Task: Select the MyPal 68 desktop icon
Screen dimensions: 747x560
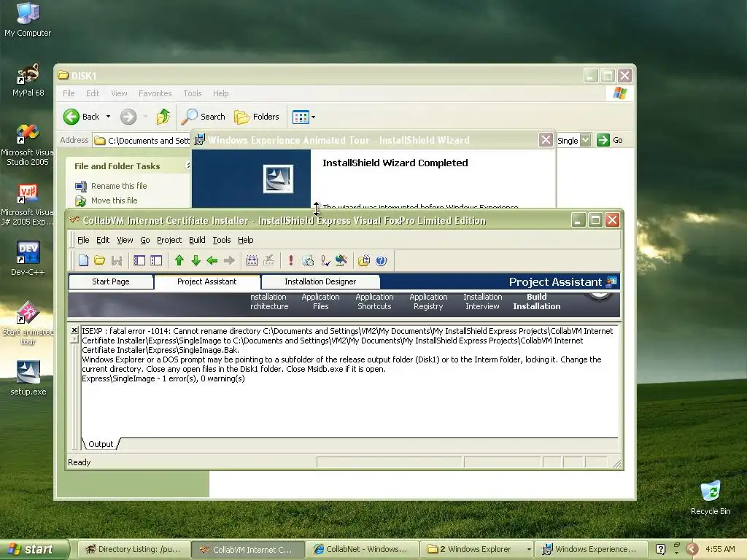Action: coord(28,79)
